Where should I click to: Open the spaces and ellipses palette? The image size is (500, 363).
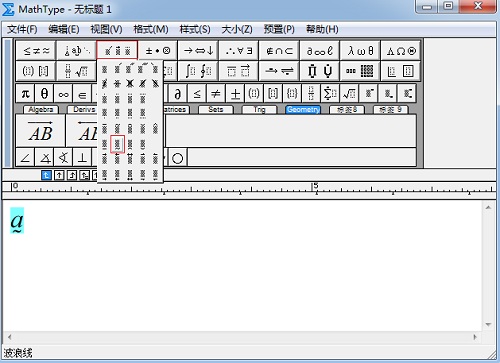tap(77, 51)
